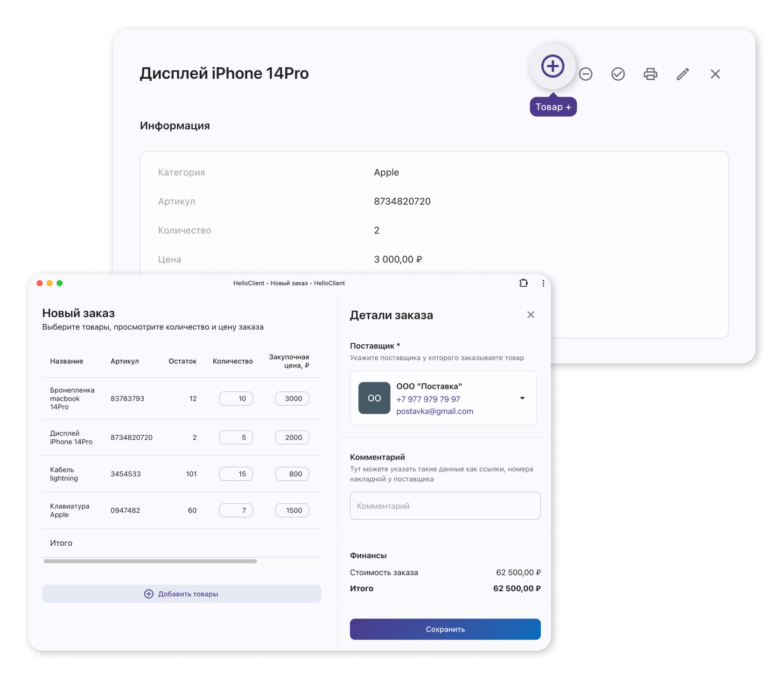Click the ООО "Поставка" supplier name
Viewport: 784px width, 680px height.
pos(429,386)
